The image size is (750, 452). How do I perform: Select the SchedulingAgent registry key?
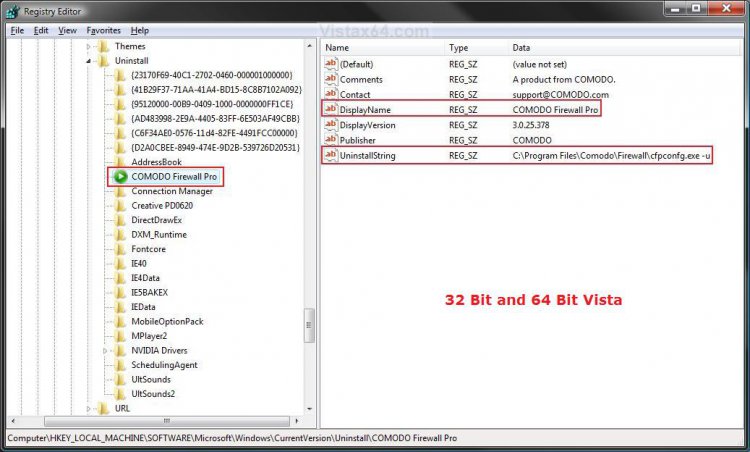(164, 365)
